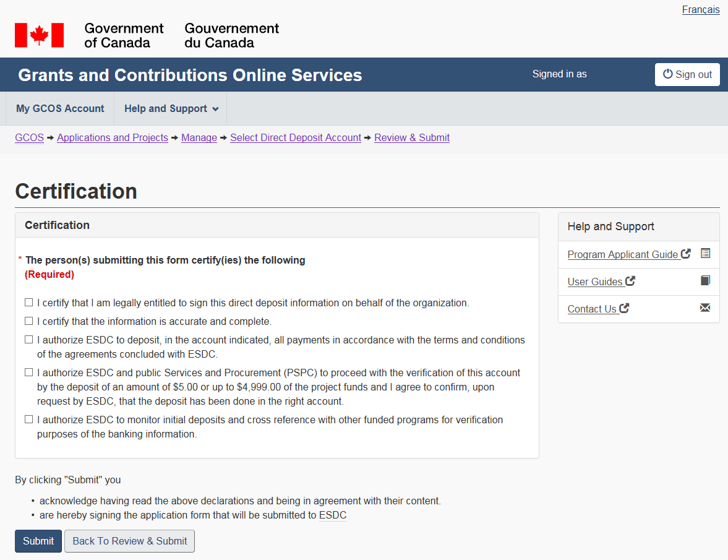The image size is (728, 560).
Task: Click external link icon on Program Applicant Guide
Action: [x=685, y=254]
